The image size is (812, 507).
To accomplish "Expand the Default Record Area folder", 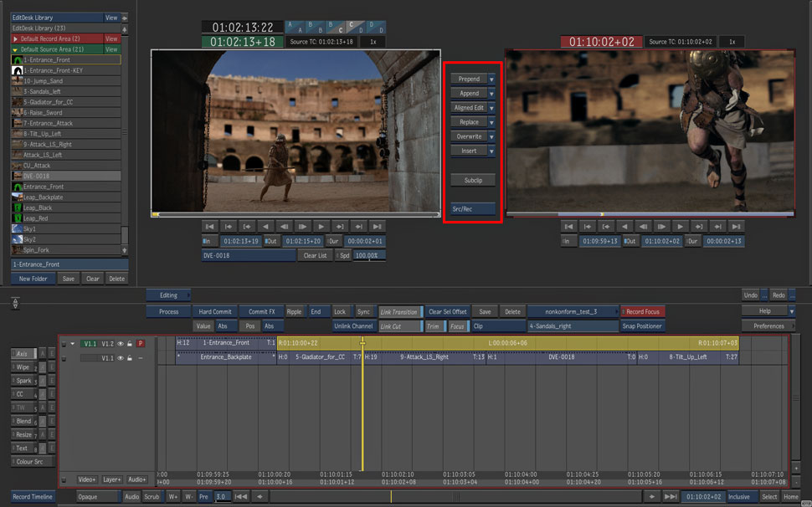I will [15, 38].
